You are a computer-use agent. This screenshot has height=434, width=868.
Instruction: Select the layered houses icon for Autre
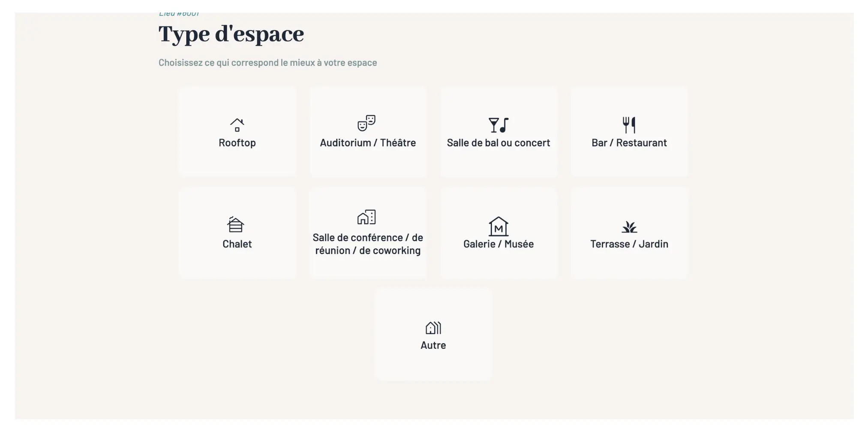coord(432,328)
